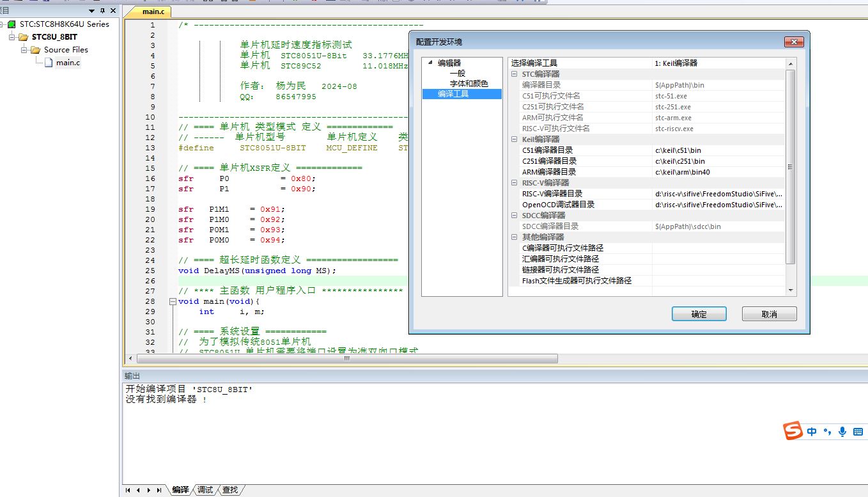Collapse the Source Files tree node
The width and height of the screenshot is (868, 497).
pos(24,50)
